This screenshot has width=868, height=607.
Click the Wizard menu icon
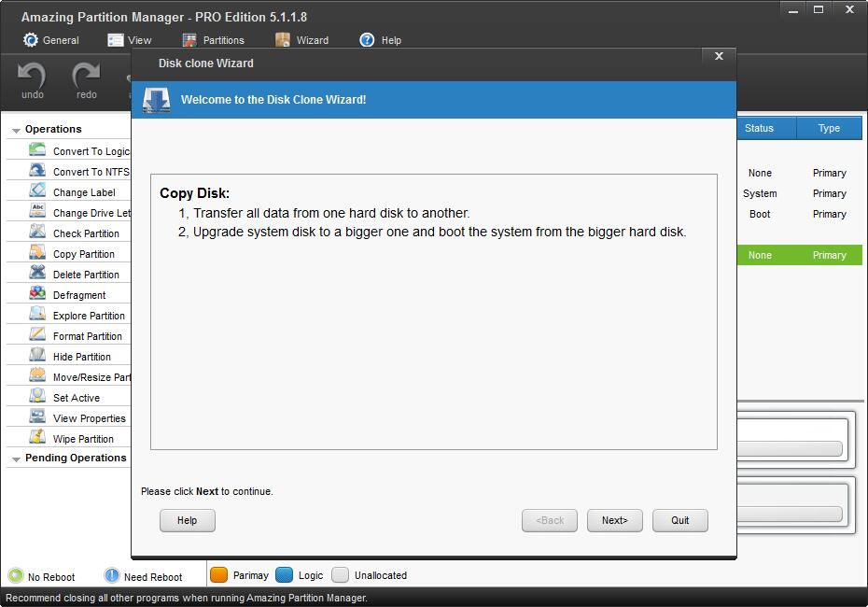point(283,40)
